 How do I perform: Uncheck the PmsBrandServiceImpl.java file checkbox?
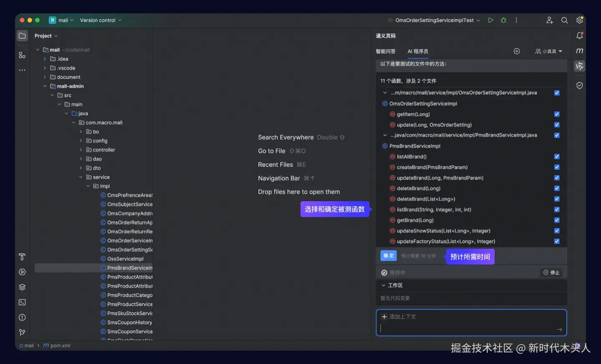(557, 135)
